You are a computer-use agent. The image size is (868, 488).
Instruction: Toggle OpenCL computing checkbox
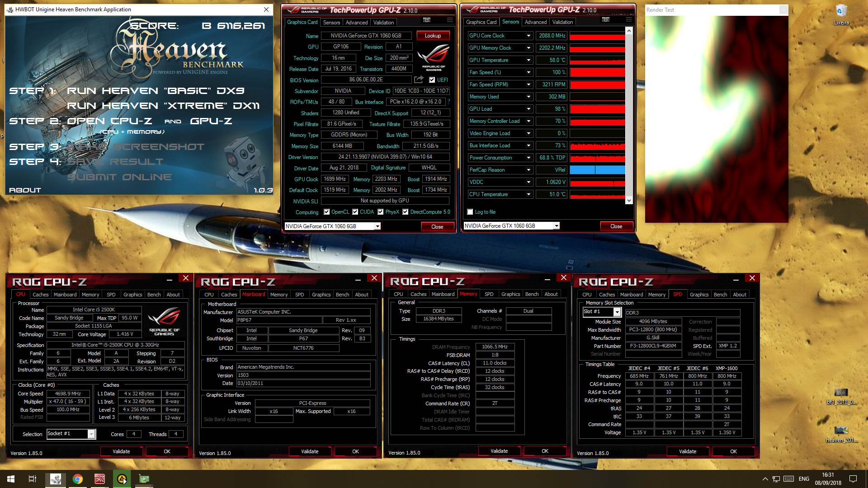(326, 212)
